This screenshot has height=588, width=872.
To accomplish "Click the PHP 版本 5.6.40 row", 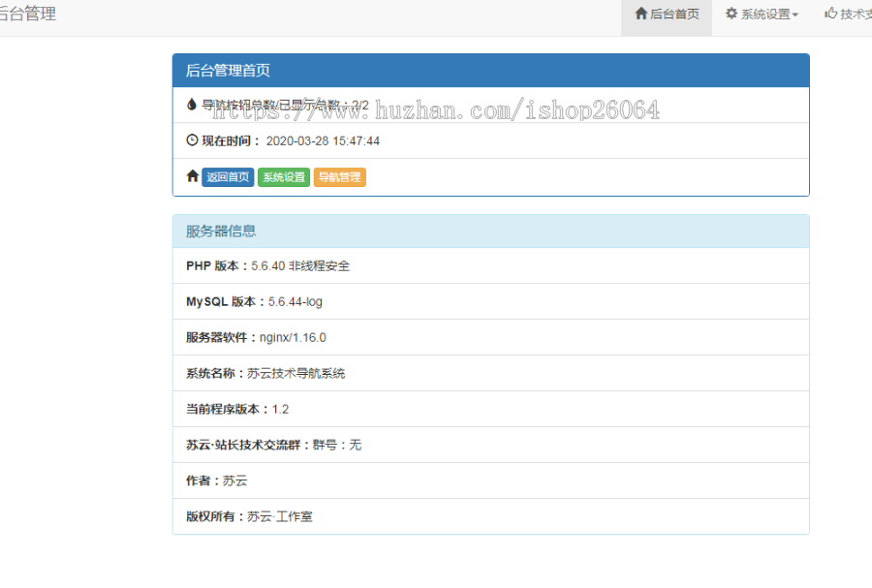I will [491, 265].
